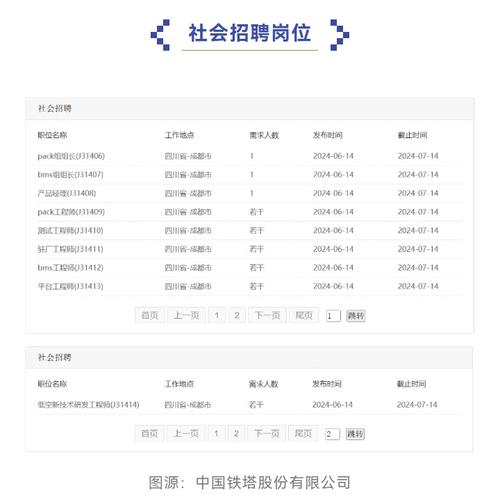
Task: Click headcount 1 in the J31407 row
Action: click(x=252, y=175)
